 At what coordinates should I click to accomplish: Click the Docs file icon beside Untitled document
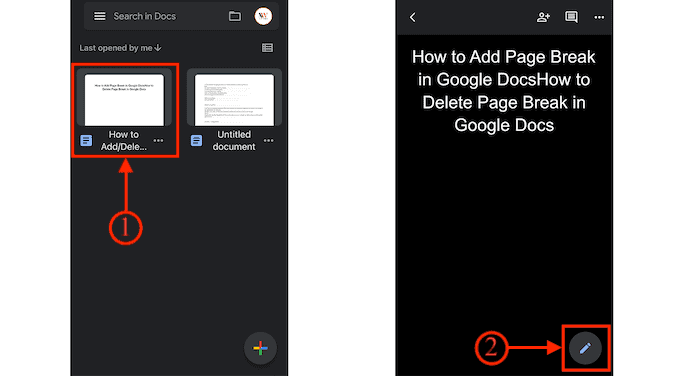point(196,140)
